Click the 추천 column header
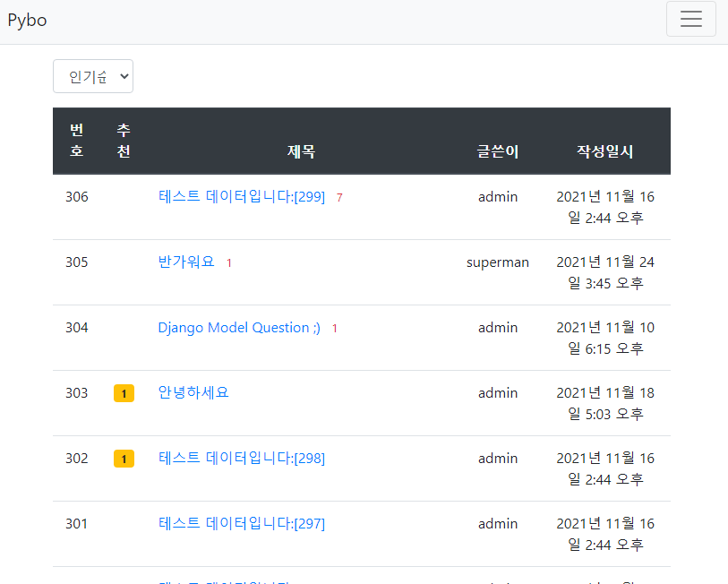The height and width of the screenshot is (584, 728). coord(124,141)
